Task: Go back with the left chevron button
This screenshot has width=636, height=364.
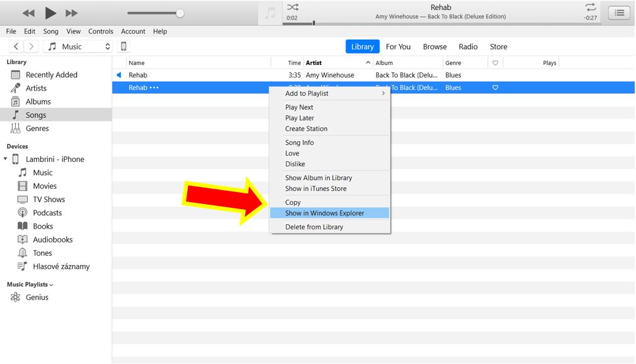Action: point(16,47)
